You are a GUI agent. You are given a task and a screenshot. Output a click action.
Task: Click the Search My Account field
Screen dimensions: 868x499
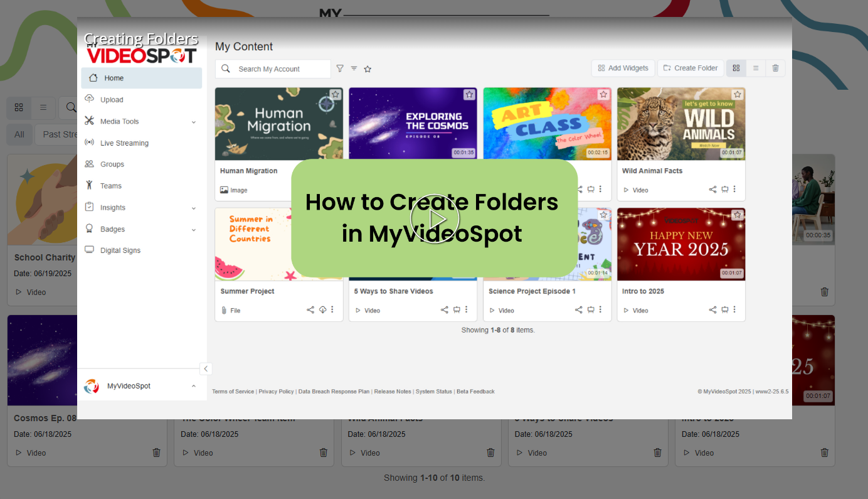pyautogui.click(x=273, y=69)
